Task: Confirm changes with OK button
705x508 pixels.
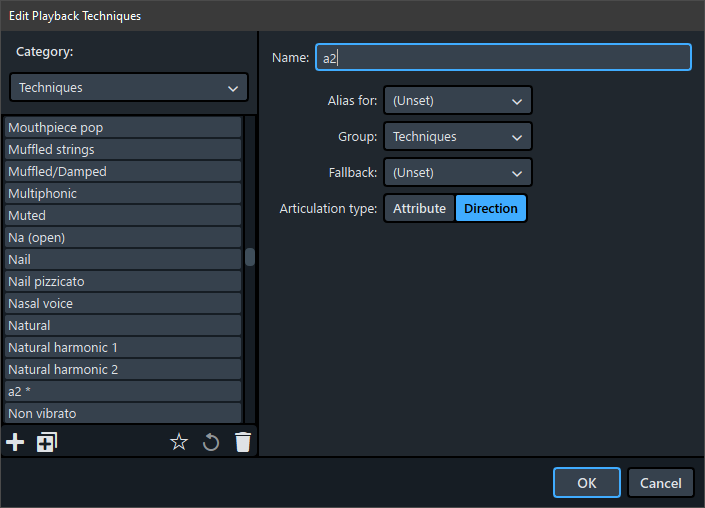Action: (x=587, y=483)
